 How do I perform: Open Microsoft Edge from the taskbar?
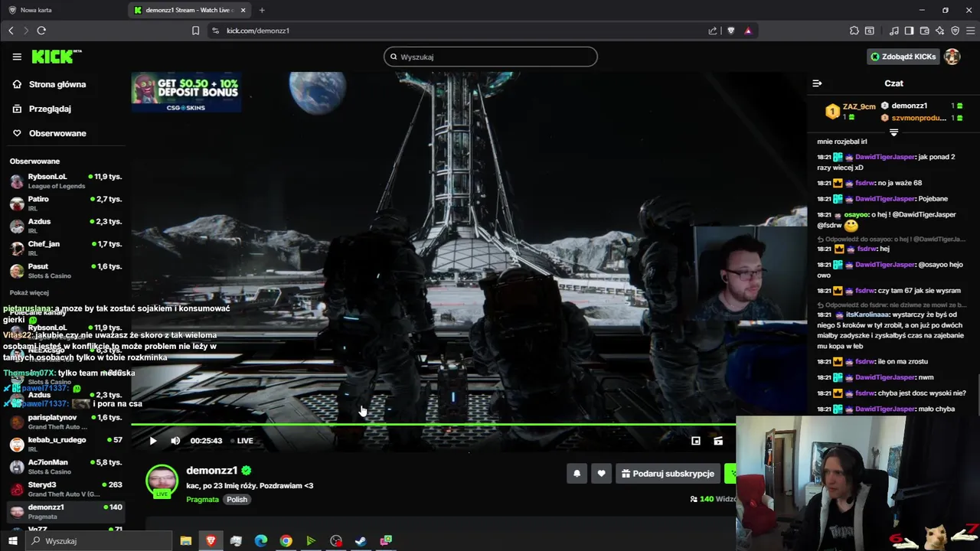coord(260,541)
